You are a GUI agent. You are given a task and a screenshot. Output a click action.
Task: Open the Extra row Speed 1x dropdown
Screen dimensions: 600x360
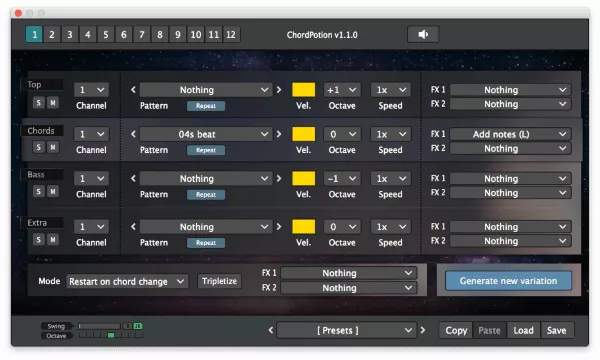click(390, 227)
